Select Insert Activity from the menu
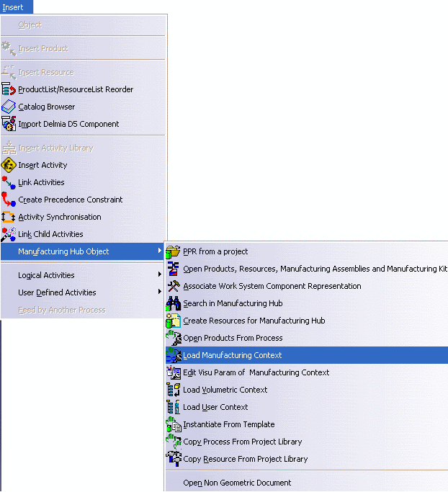 tap(83, 165)
